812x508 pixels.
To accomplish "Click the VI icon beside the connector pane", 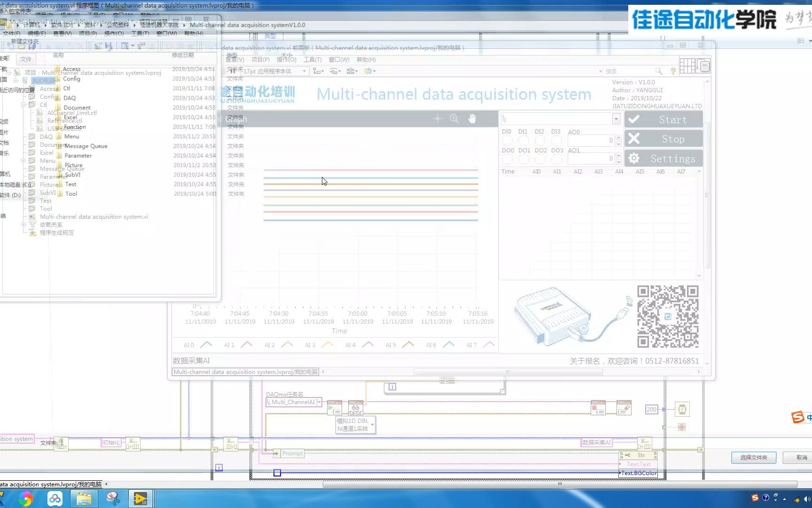I will click(x=703, y=66).
